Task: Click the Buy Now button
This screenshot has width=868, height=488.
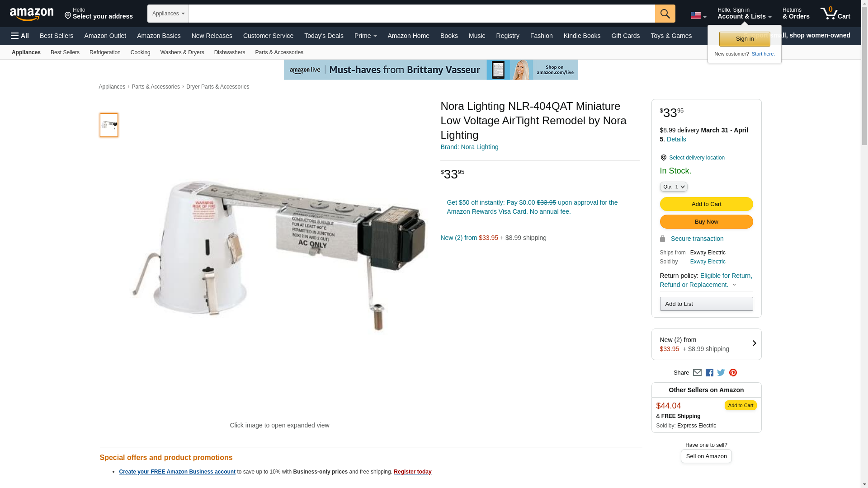Action: [x=706, y=222]
